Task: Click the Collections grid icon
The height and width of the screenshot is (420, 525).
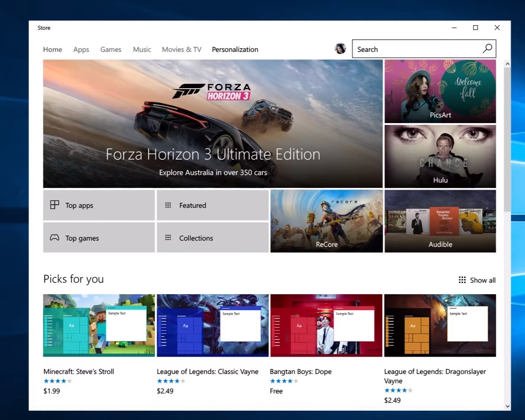Action: (168, 237)
